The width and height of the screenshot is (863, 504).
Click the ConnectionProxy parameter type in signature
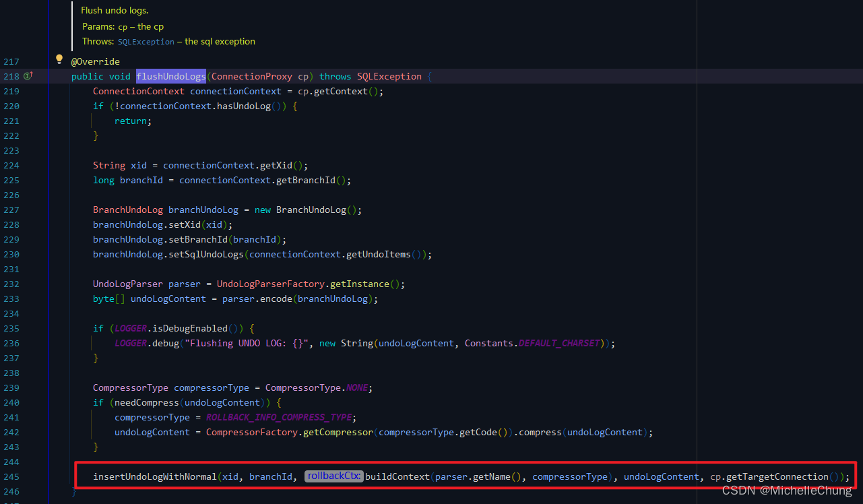coord(252,76)
